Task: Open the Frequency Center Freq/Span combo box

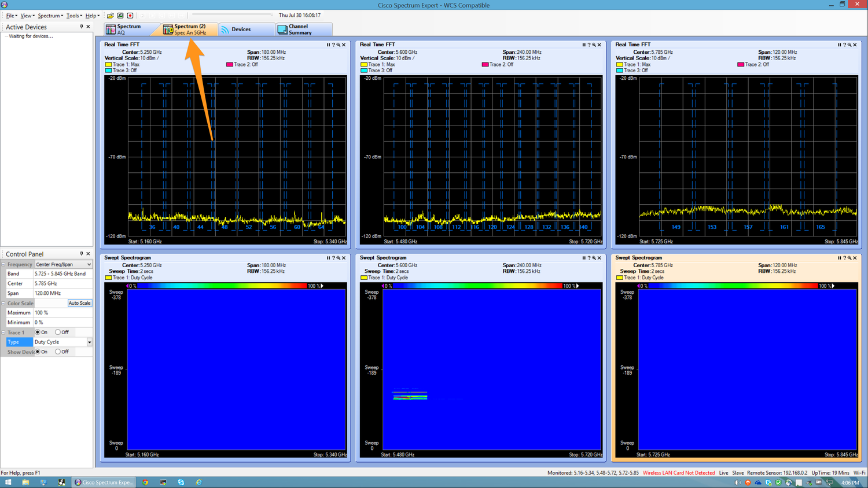Action: [63, 264]
